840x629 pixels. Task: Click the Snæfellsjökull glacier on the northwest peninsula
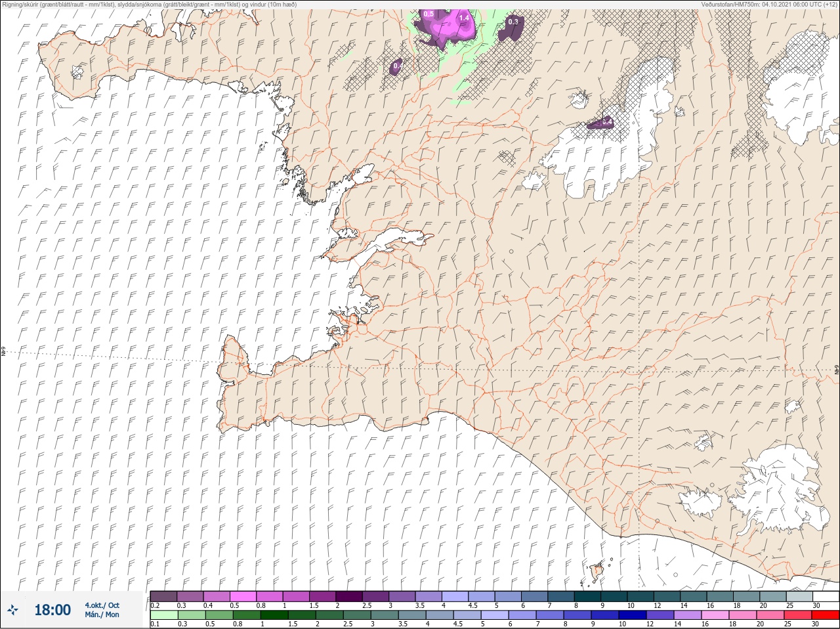coord(78,72)
